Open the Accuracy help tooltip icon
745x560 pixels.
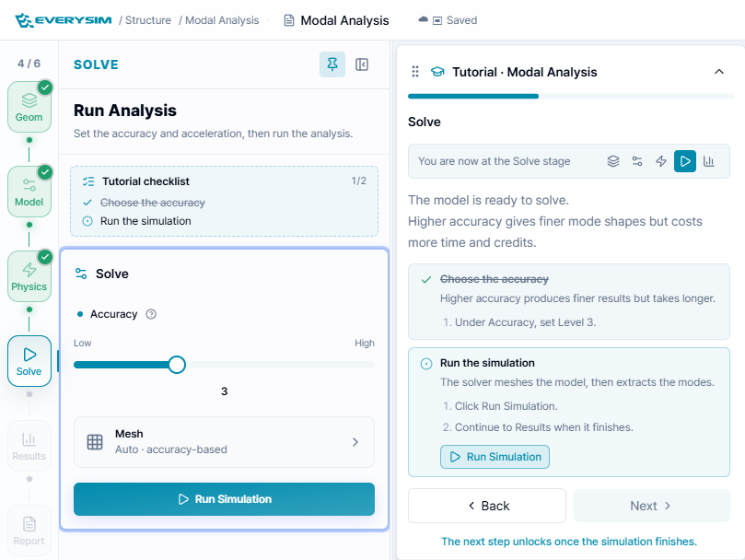click(151, 314)
